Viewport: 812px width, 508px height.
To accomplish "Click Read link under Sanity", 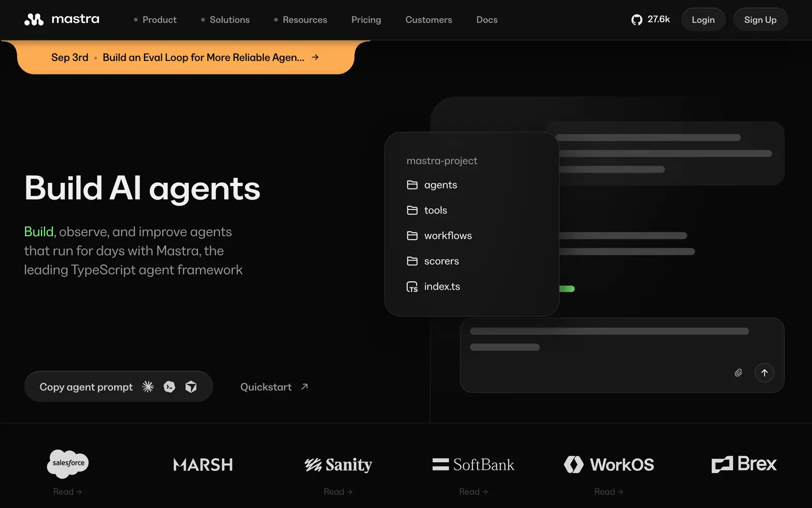I will [338, 492].
